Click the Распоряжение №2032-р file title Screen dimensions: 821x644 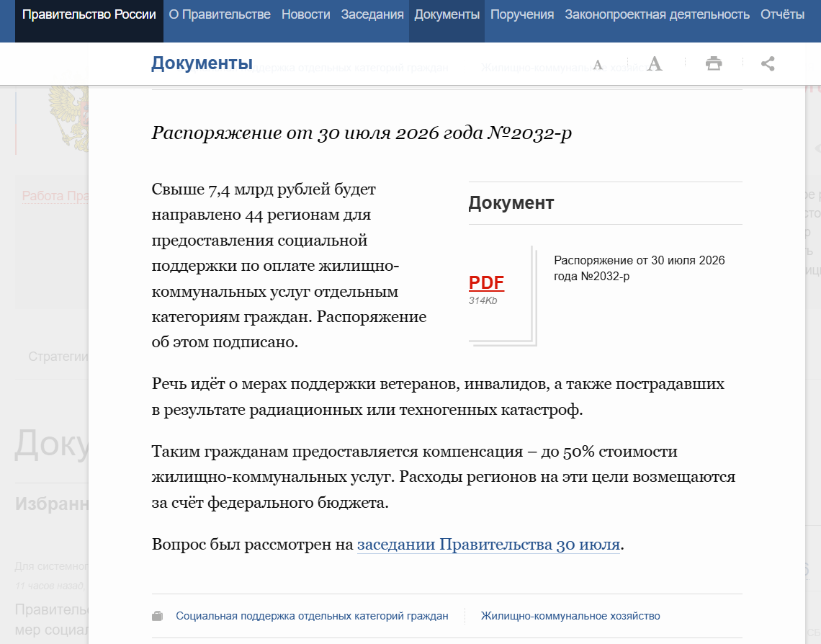pyautogui.click(x=640, y=268)
